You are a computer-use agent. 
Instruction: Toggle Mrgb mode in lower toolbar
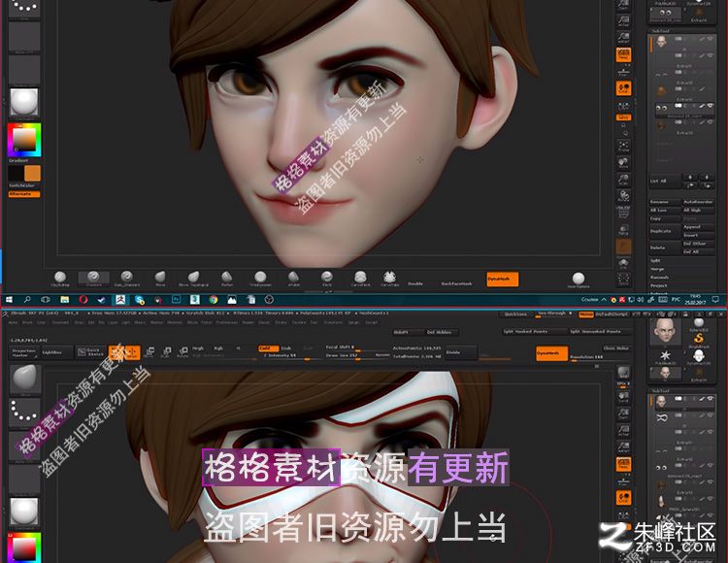[x=198, y=348]
